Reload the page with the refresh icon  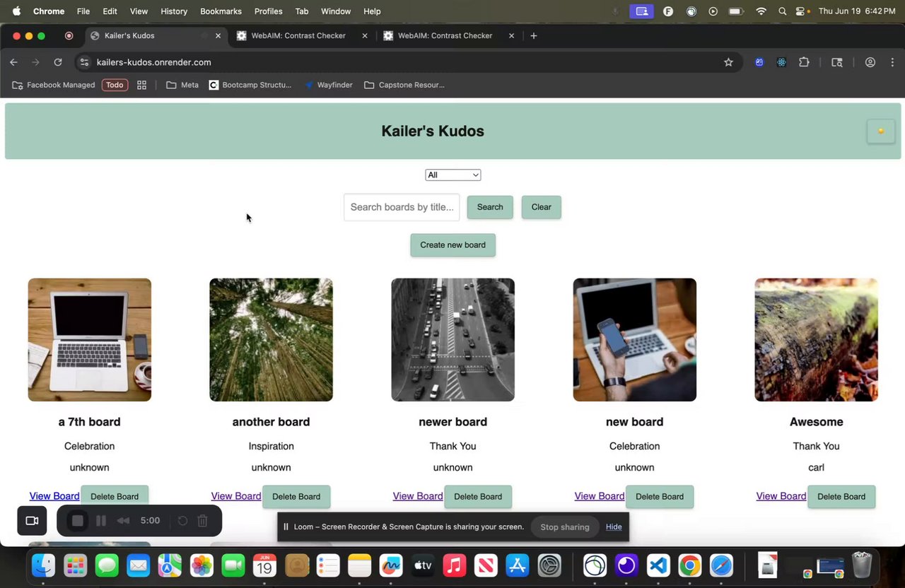click(58, 62)
